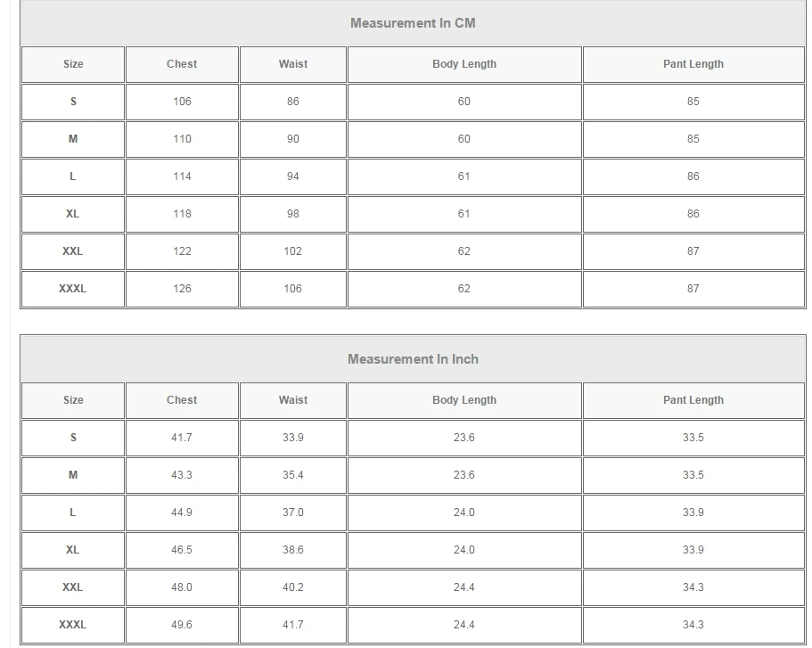Select the XXXL size row label in CM table
Viewport: 812px width, 648px height.
tap(73, 289)
